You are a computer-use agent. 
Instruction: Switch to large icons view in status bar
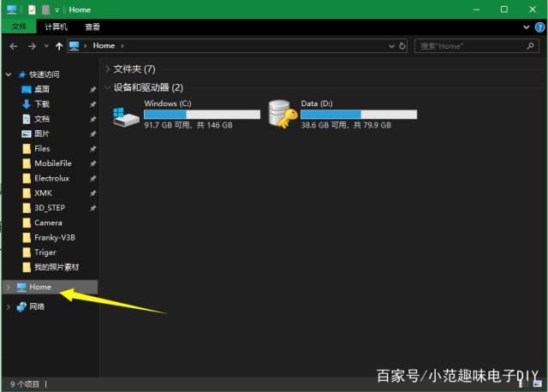(538, 384)
